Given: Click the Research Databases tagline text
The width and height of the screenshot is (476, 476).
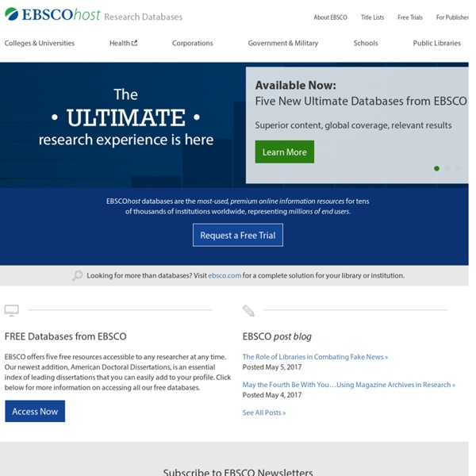Looking at the screenshot, I should click(144, 17).
